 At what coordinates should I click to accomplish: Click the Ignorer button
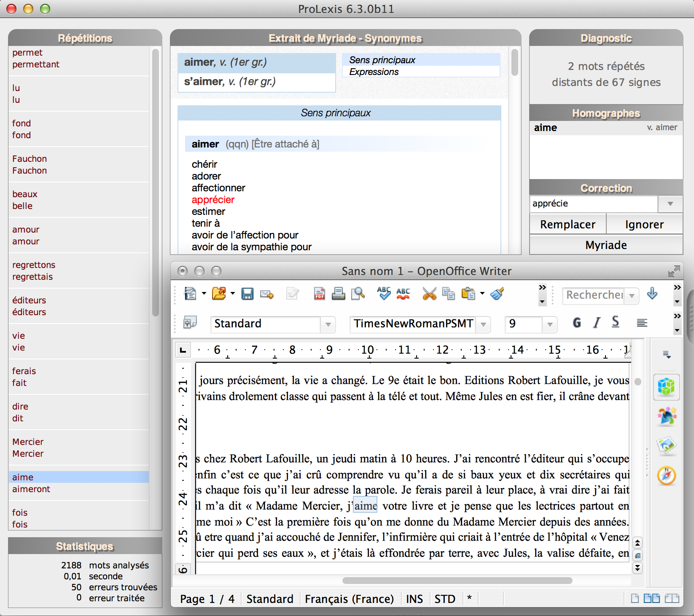coord(644,224)
